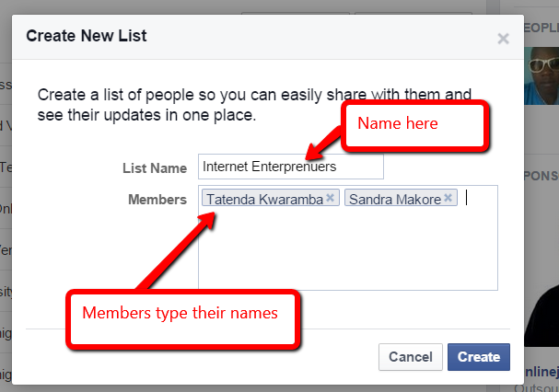The width and height of the screenshot is (559, 392).
Task: Open profile photo of person with glasses
Action: [x=542, y=75]
